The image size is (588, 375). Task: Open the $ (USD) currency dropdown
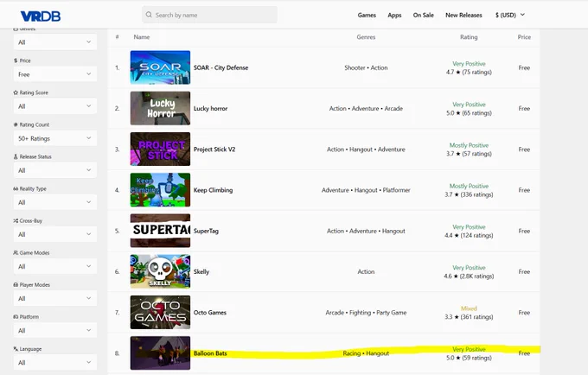pos(510,15)
